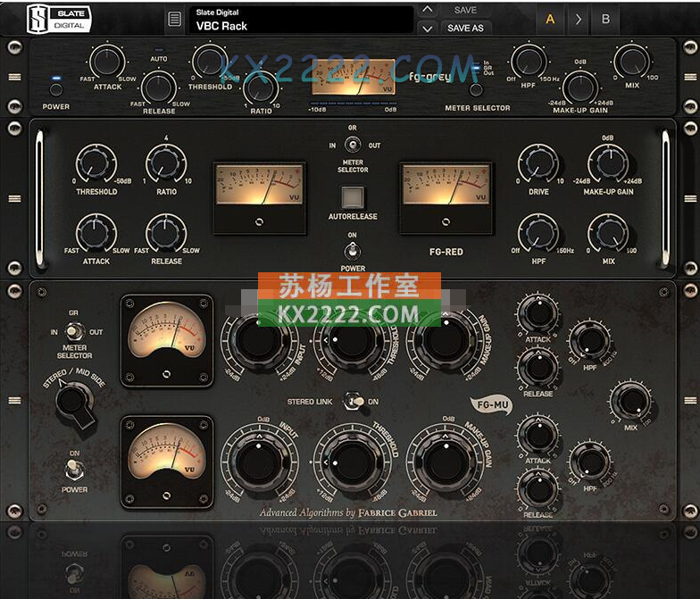700x599 pixels.
Task: Go to next preset with down arrow
Action: click(x=427, y=29)
